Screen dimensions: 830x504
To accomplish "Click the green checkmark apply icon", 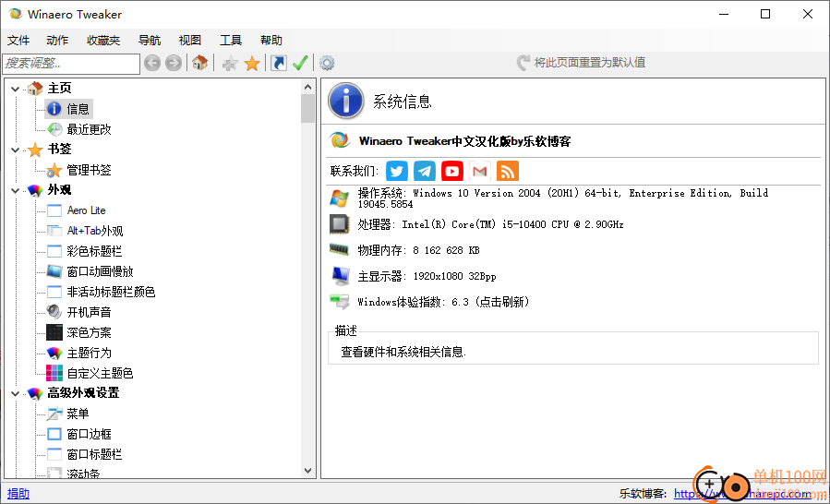I will click(300, 64).
